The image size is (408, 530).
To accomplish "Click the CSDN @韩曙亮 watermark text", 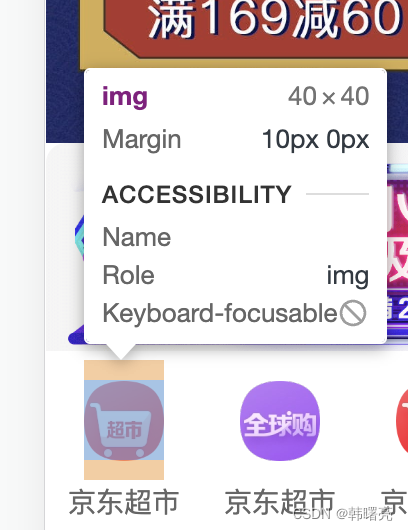I will click(343, 514).
